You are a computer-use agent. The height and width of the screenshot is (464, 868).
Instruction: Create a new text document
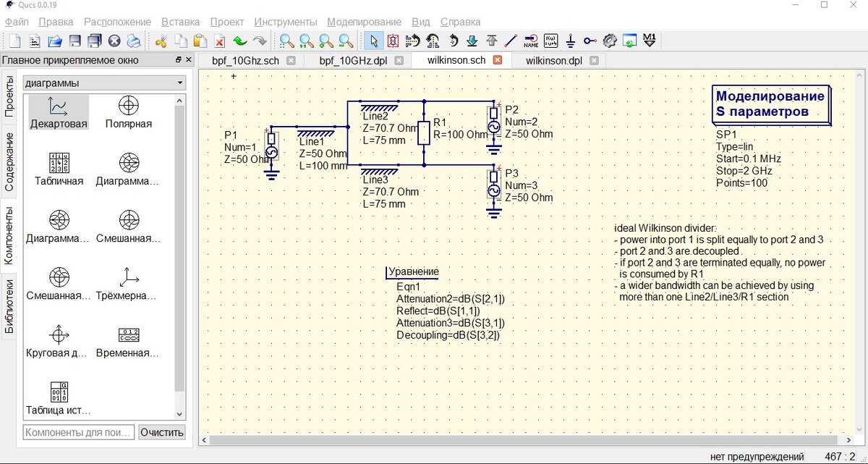click(x=35, y=41)
